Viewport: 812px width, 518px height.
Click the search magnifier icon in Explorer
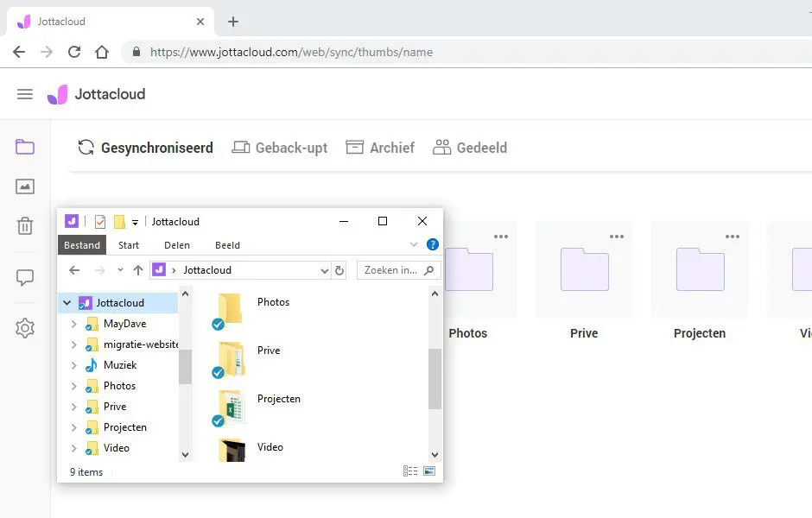[428, 270]
